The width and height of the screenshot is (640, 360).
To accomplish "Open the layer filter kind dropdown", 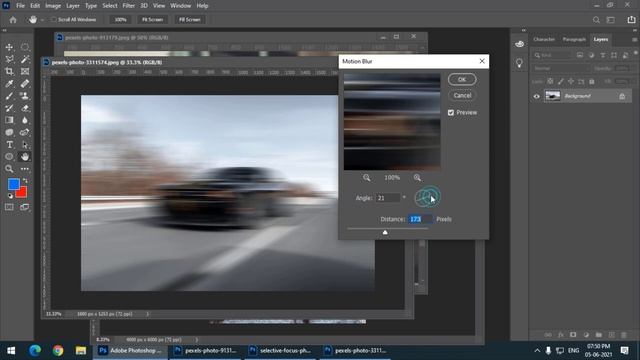I will coord(553,55).
